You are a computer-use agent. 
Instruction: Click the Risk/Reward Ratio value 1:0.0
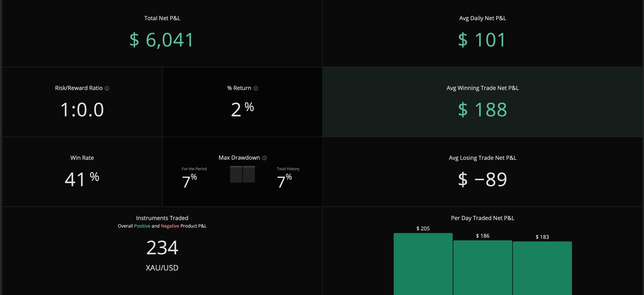[x=82, y=110]
